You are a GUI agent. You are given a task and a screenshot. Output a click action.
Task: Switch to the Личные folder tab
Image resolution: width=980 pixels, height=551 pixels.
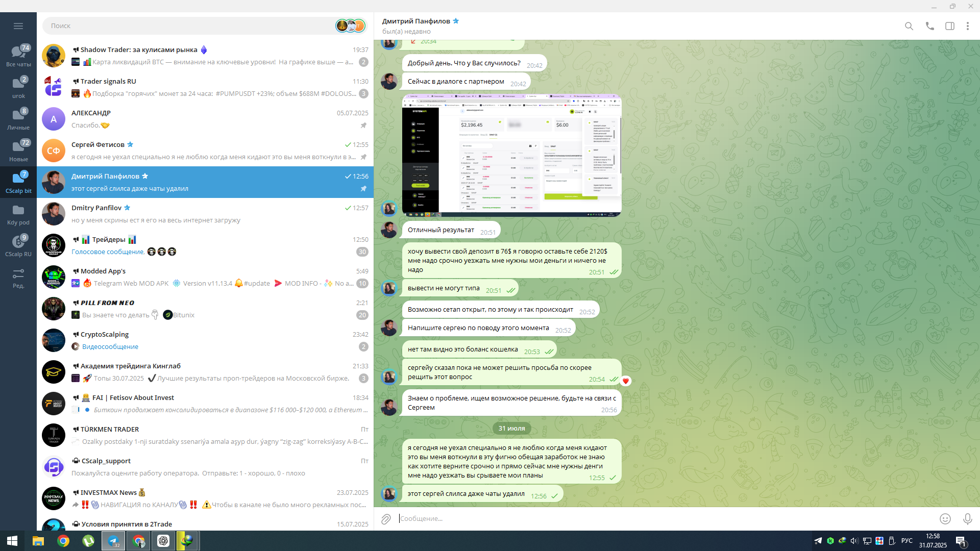point(18,119)
